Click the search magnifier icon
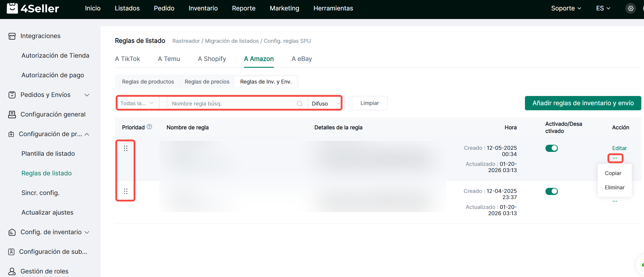The image size is (644, 277). tap(300, 103)
